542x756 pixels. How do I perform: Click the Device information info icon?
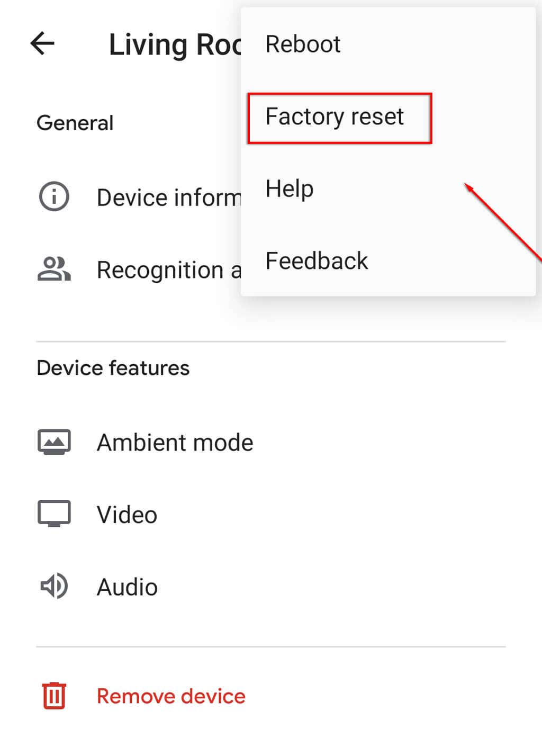54,196
